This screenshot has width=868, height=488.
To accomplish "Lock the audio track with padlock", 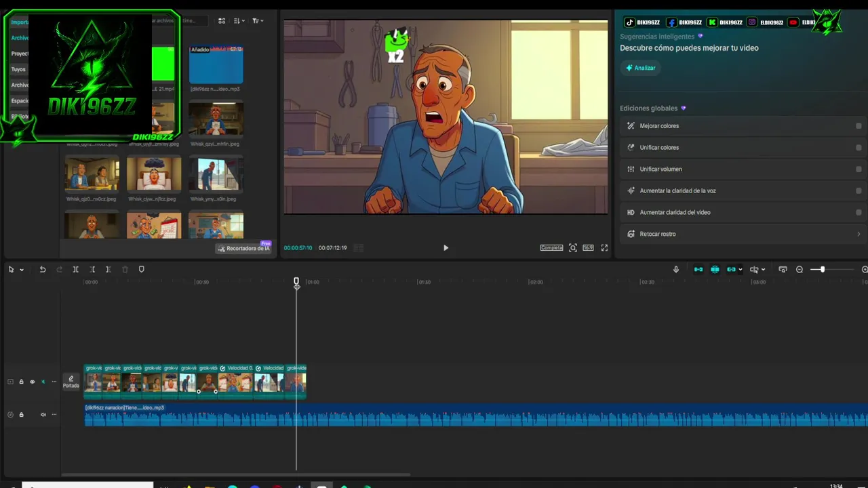I will tap(21, 414).
